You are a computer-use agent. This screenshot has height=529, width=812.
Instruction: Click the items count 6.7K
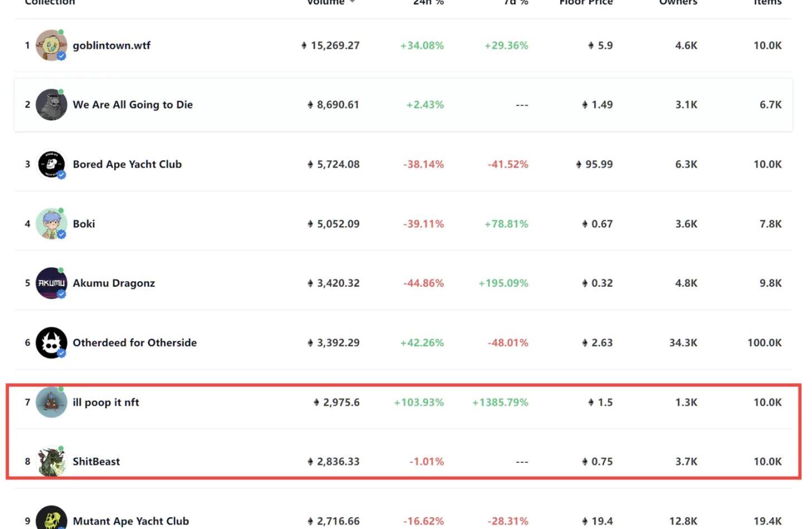771,105
